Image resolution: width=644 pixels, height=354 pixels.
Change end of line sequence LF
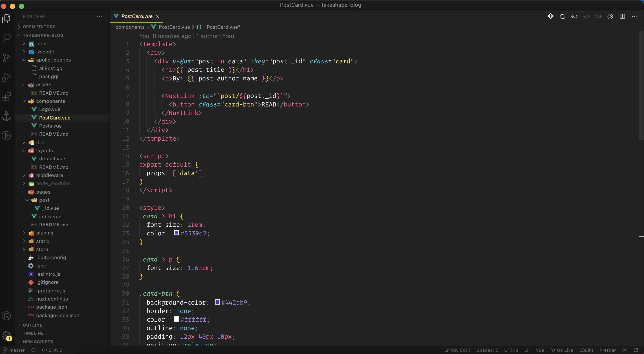click(x=527, y=350)
